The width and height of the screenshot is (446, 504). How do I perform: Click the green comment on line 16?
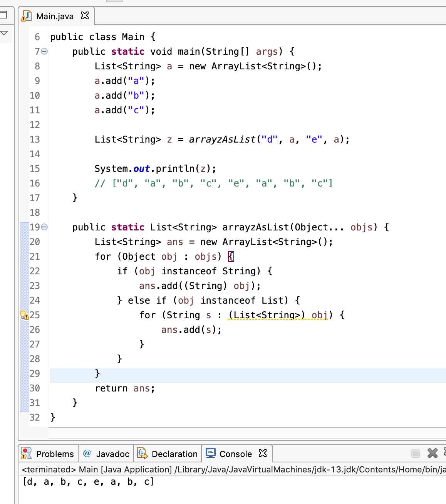[x=214, y=183]
